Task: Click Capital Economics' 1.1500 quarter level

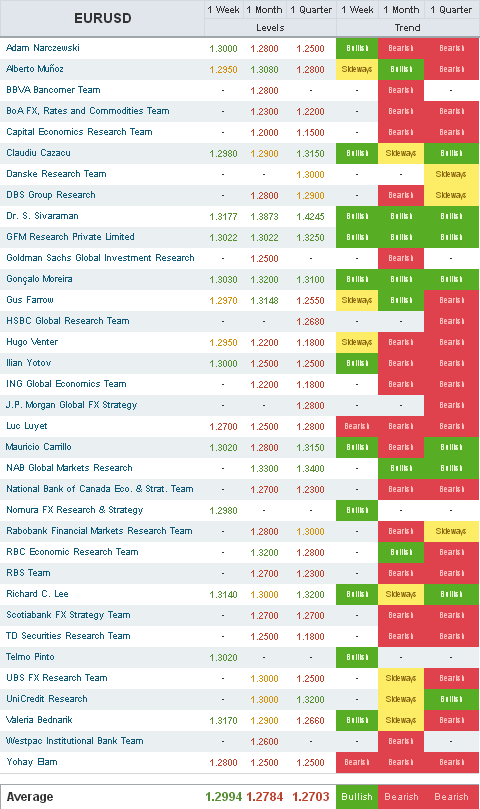Action: point(311,133)
